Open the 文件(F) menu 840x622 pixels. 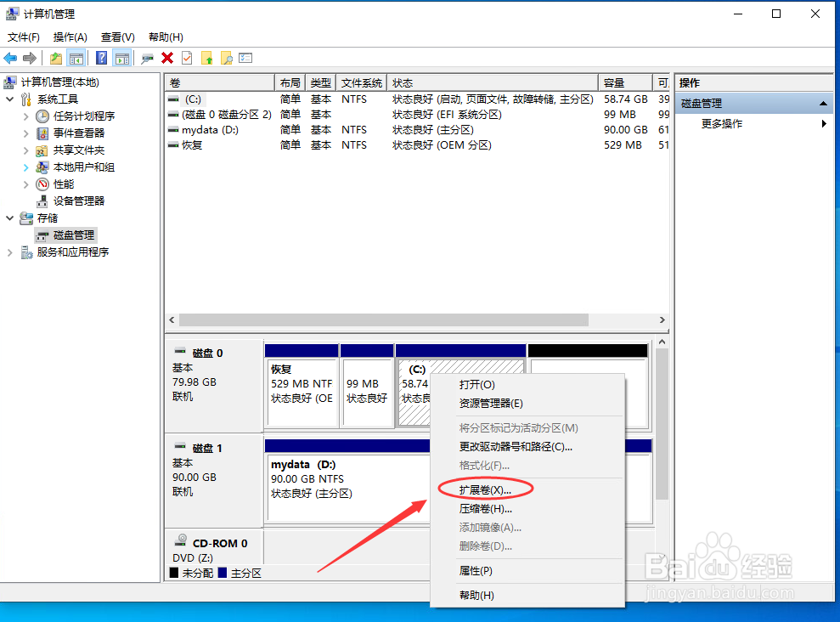(24, 37)
